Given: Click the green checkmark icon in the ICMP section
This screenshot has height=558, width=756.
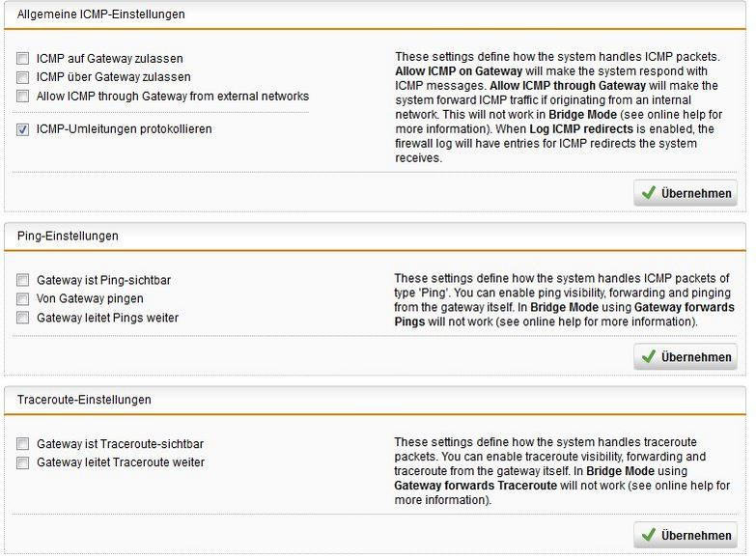Looking at the screenshot, I should coord(648,193).
